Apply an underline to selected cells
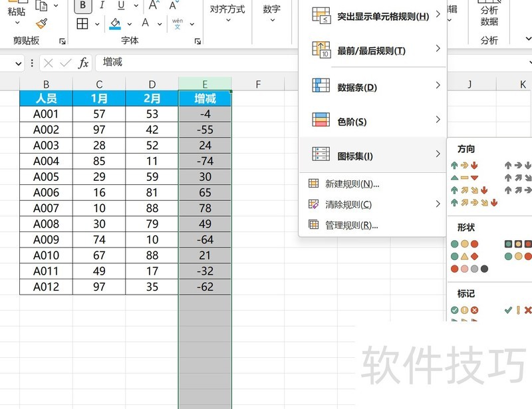 point(121,5)
